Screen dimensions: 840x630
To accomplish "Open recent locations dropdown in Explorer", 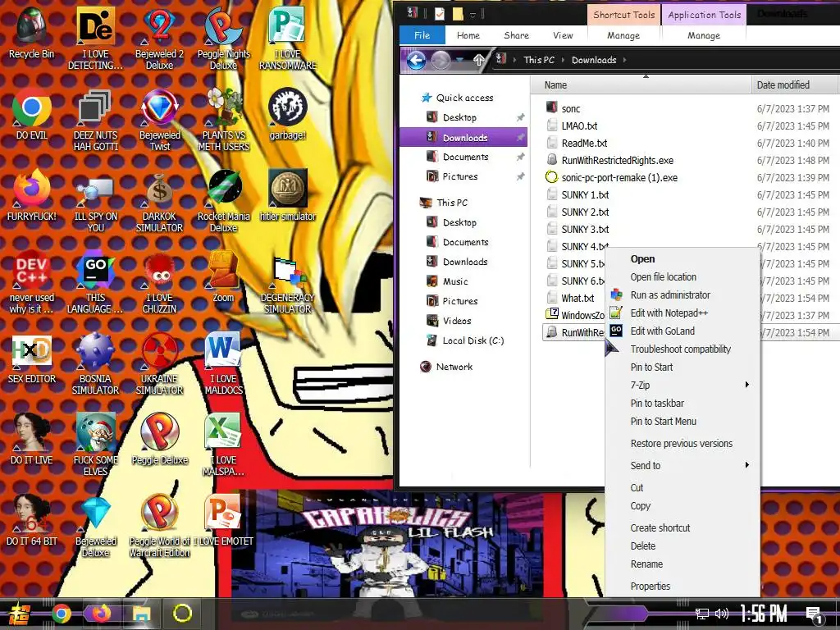I will (459, 60).
